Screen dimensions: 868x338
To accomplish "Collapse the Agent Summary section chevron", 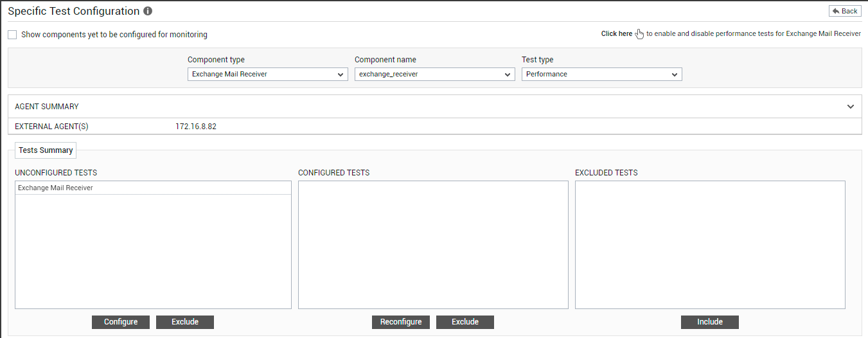I will click(x=851, y=107).
